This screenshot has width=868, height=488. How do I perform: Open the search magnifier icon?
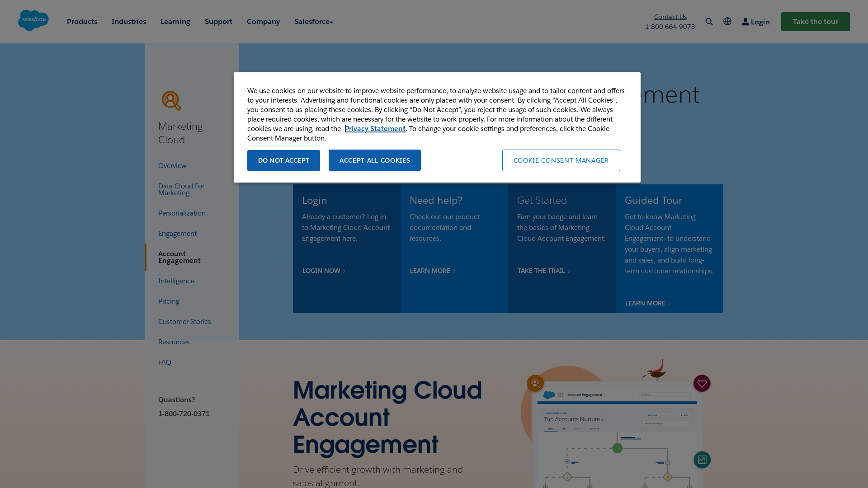(x=709, y=21)
